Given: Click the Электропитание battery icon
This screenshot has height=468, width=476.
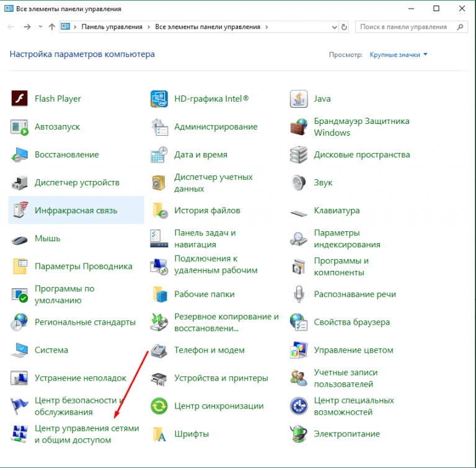Looking at the screenshot, I should click(299, 434).
